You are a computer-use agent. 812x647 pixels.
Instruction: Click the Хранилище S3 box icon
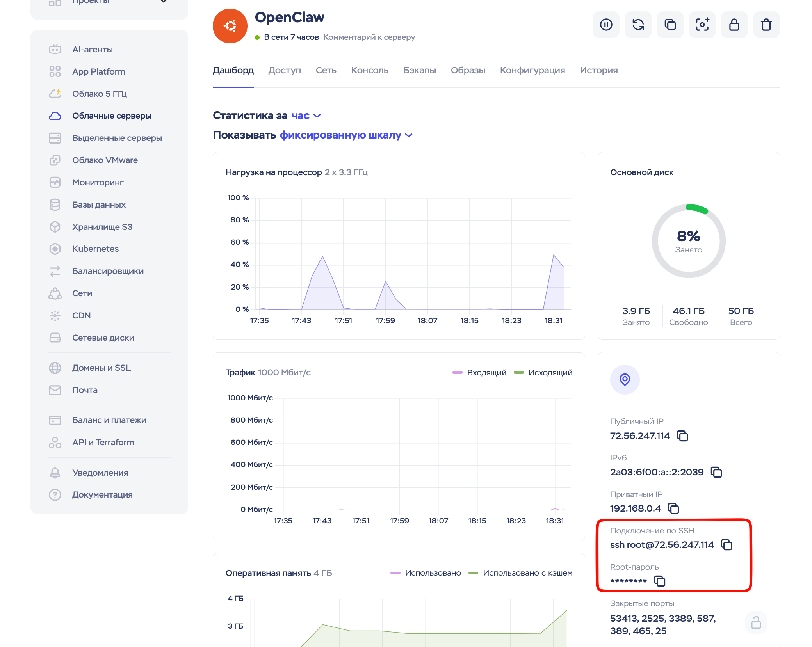(x=55, y=227)
